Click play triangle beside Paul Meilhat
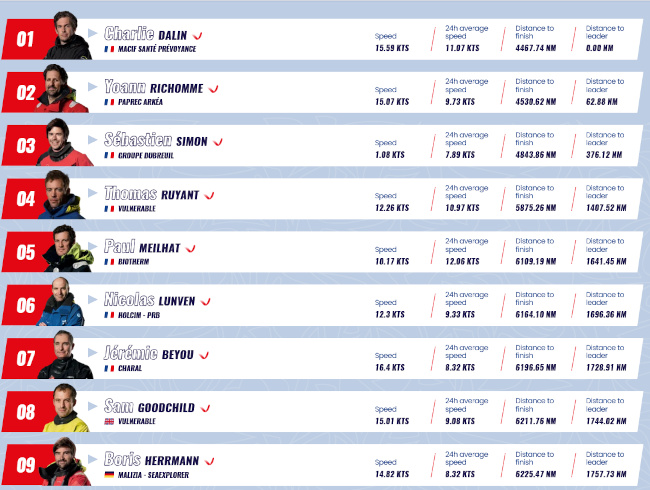The height and width of the screenshot is (490, 650). tap(92, 246)
